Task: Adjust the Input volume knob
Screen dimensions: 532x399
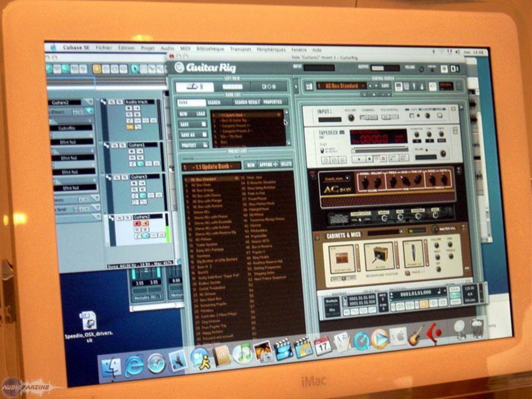Action: [350, 118]
